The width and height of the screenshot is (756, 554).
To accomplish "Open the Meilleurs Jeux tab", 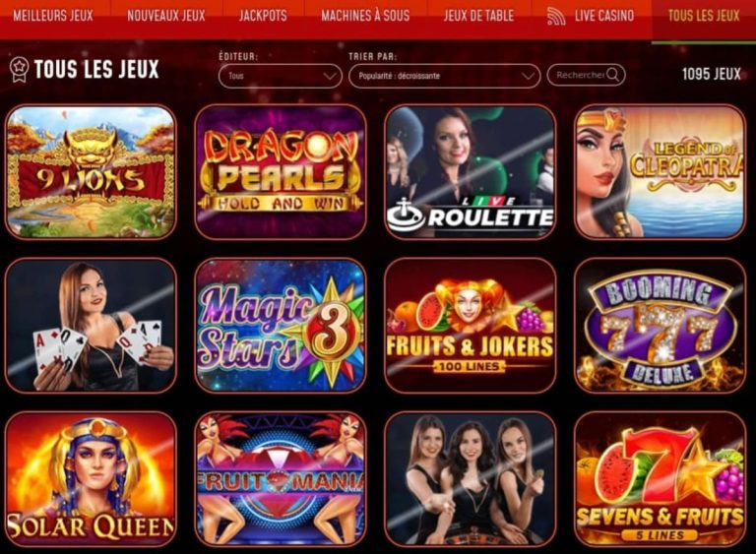I will pyautogui.click(x=53, y=16).
